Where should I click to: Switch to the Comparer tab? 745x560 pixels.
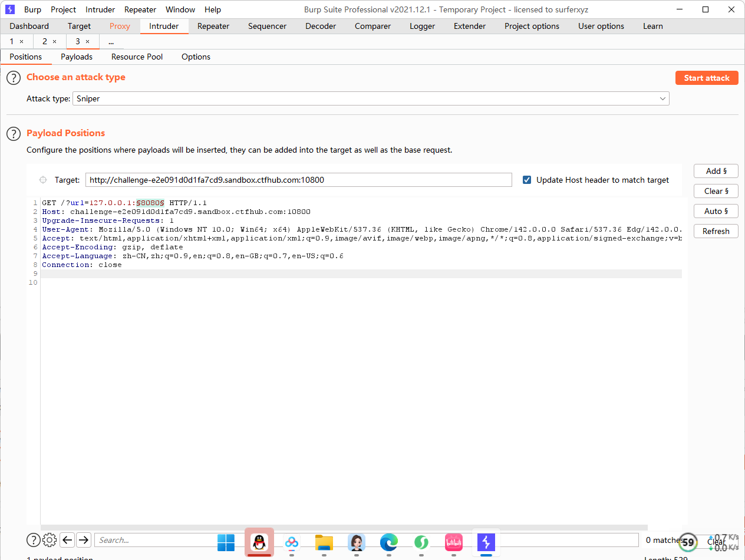[372, 26]
